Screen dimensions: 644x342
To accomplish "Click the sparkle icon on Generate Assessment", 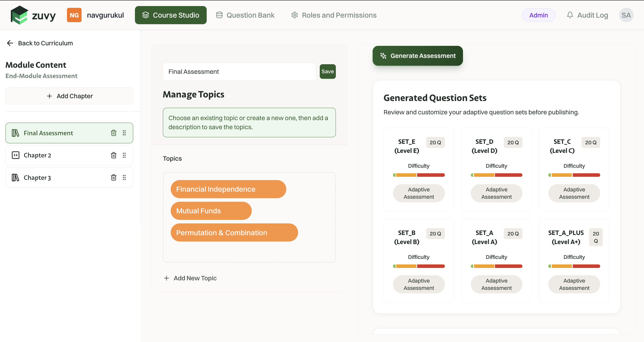I will (383, 56).
